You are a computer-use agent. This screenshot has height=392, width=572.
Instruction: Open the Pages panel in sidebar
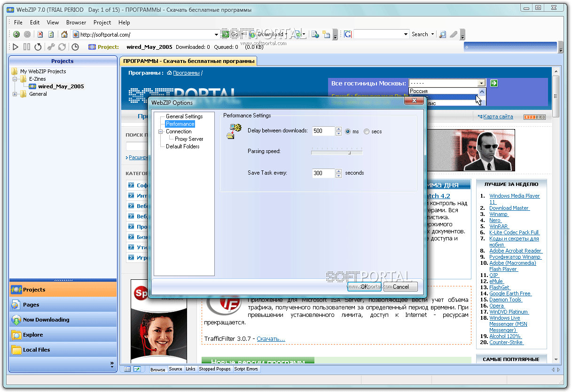coord(63,305)
